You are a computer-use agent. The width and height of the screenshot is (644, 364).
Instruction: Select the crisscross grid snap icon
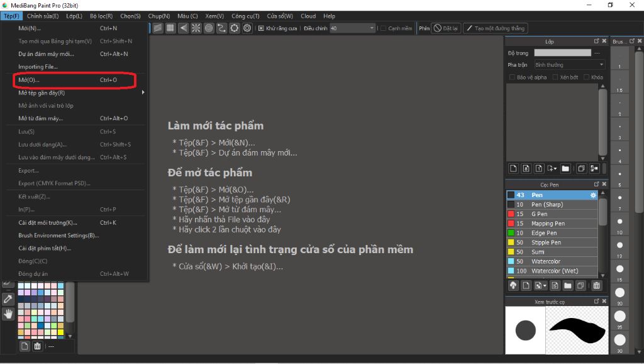click(170, 28)
